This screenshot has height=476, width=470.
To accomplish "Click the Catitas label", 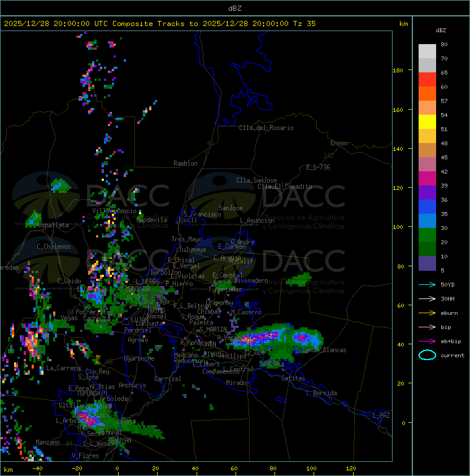I will (x=293, y=378).
